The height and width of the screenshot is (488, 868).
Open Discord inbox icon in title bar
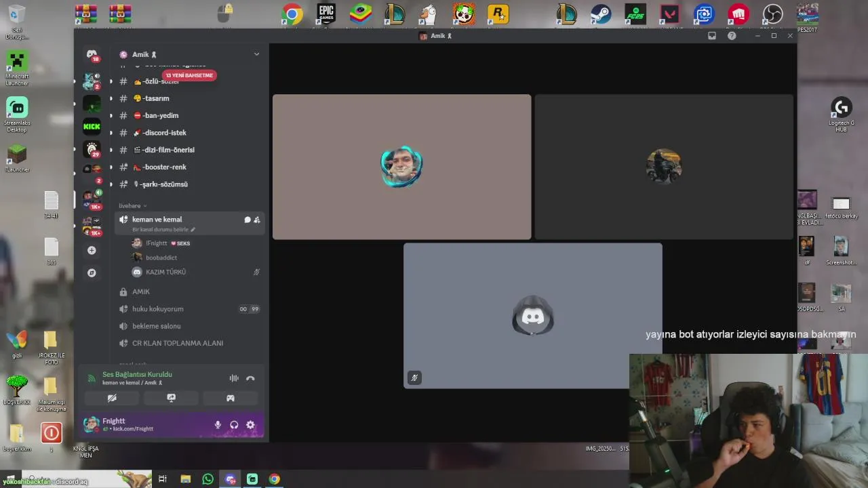tap(712, 36)
